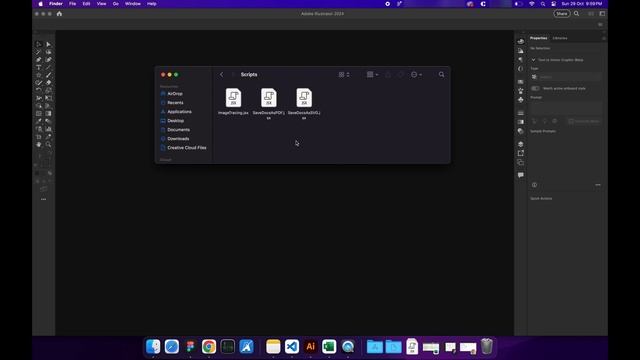The height and width of the screenshot is (360, 640).
Task: Select the Gradient tool
Action: click(49, 113)
